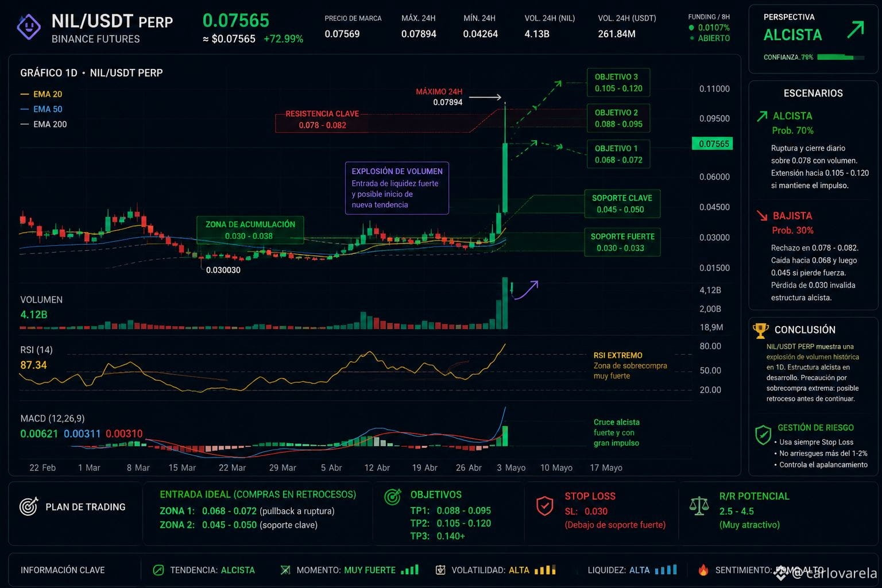The height and width of the screenshot is (588, 882).
Task: Click the RSI (14) value 87.34
Action: [x=34, y=365]
